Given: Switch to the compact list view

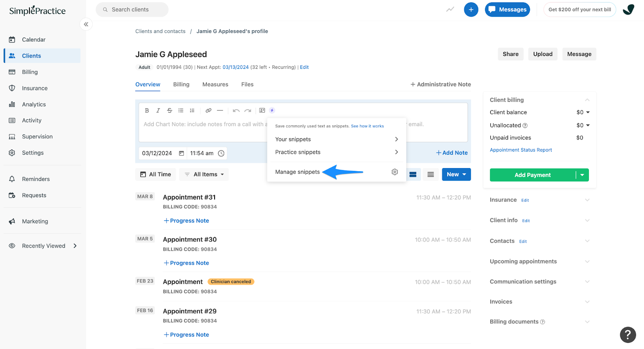Looking at the screenshot, I should 430,174.
